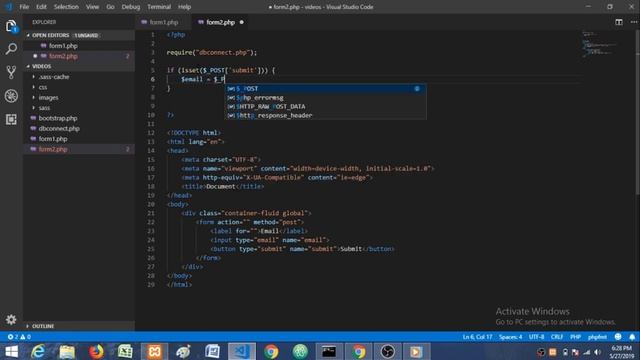Open the Explorer view in activity bar

11,26
